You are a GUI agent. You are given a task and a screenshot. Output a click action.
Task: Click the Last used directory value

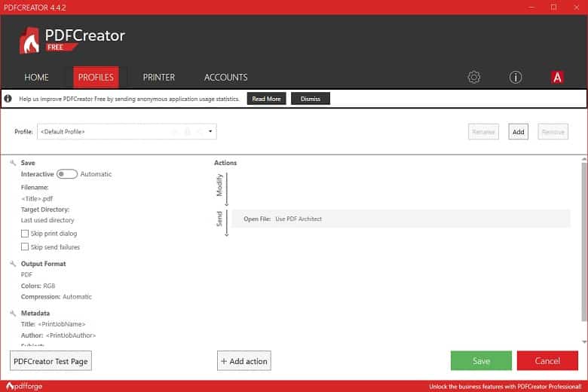tap(47, 220)
